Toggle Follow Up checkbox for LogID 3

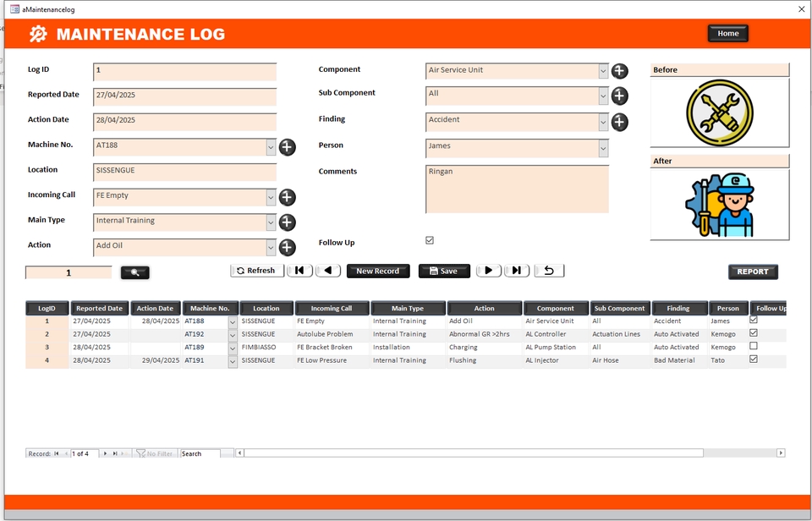(754, 346)
